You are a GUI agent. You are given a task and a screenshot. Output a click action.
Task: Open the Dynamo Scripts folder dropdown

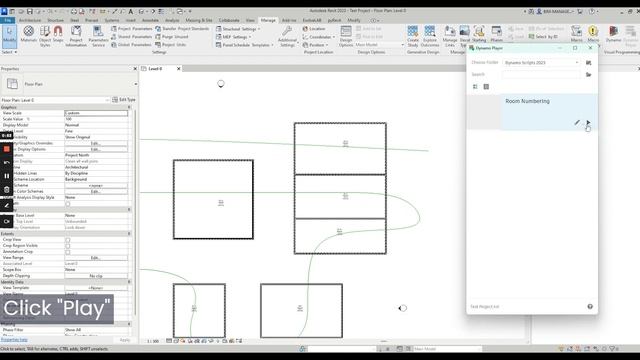tap(541, 63)
